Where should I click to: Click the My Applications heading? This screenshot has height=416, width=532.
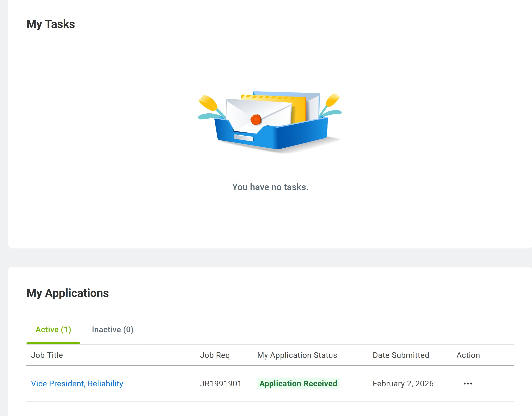pyautogui.click(x=67, y=293)
